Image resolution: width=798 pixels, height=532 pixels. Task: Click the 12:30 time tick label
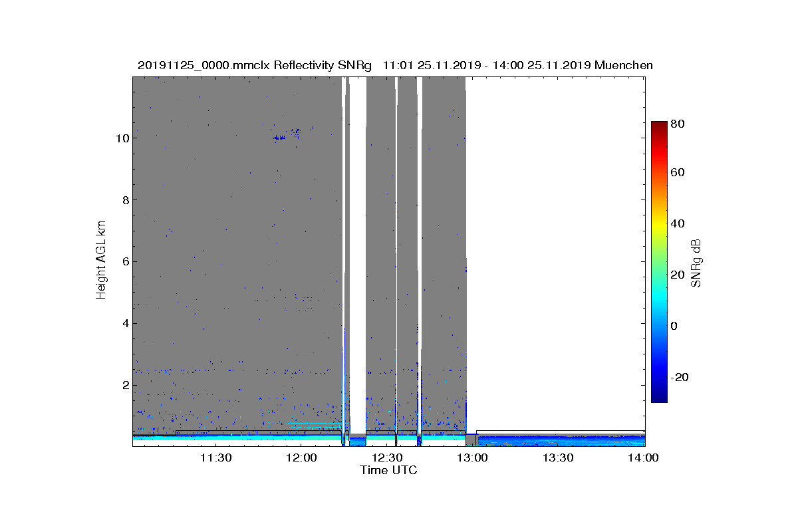pos(387,458)
